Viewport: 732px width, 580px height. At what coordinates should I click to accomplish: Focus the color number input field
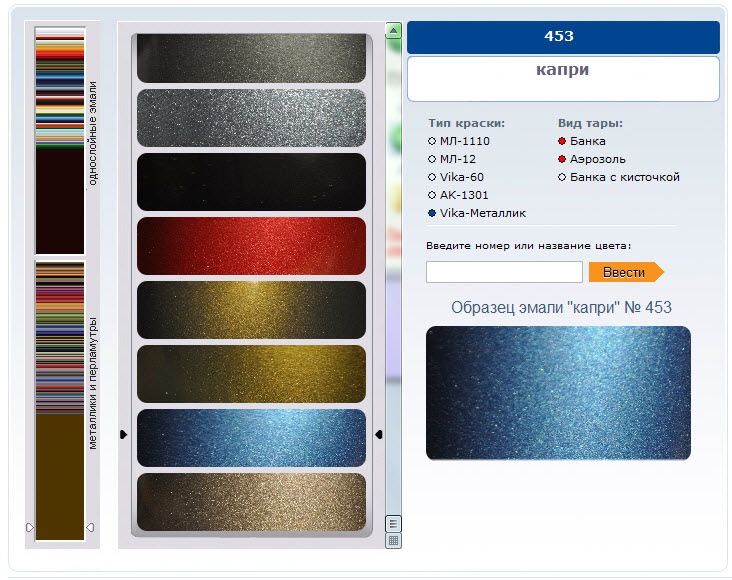click(x=504, y=272)
